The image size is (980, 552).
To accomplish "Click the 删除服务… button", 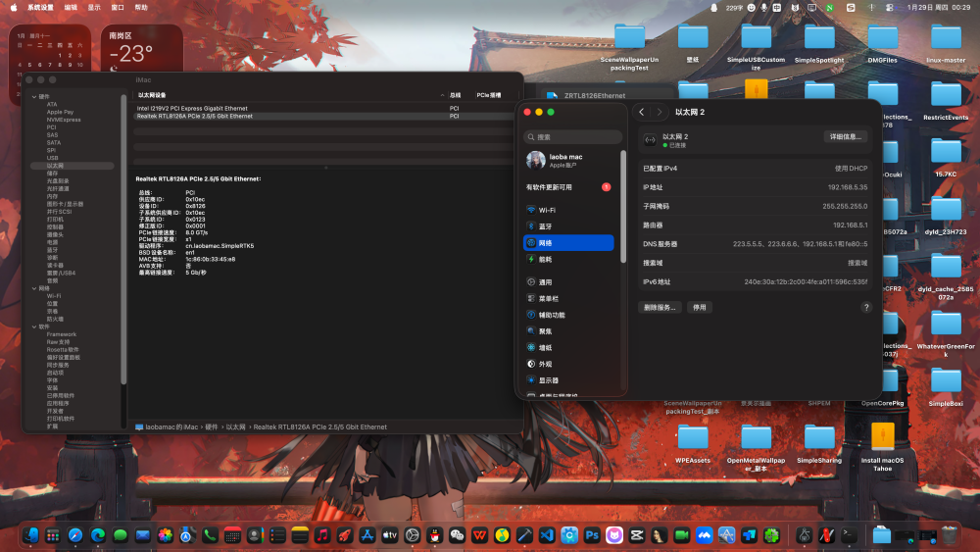I will coord(660,307).
